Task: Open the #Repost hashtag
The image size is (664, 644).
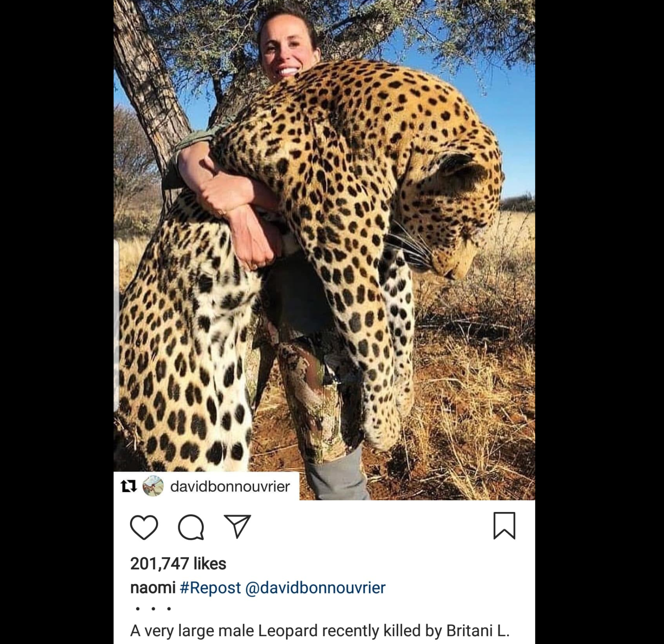Action: [x=210, y=588]
